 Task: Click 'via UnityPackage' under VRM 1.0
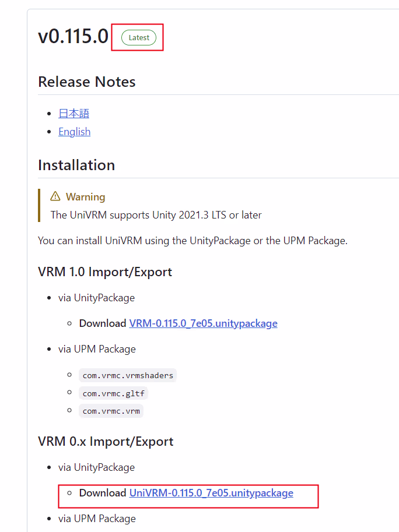coord(96,298)
